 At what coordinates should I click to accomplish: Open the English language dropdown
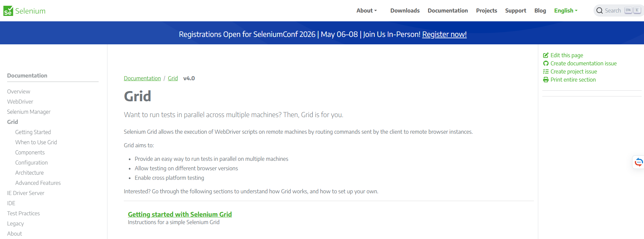pos(565,10)
